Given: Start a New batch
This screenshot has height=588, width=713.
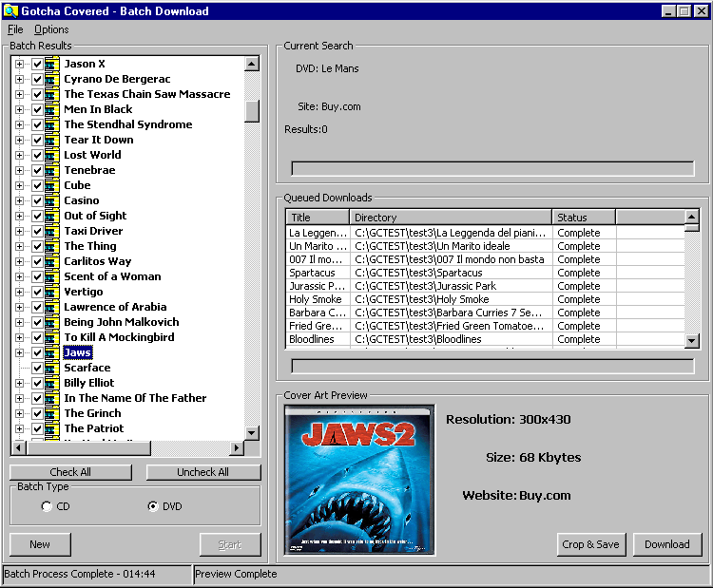Looking at the screenshot, I should pyautogui.click(x=40, y=544).
